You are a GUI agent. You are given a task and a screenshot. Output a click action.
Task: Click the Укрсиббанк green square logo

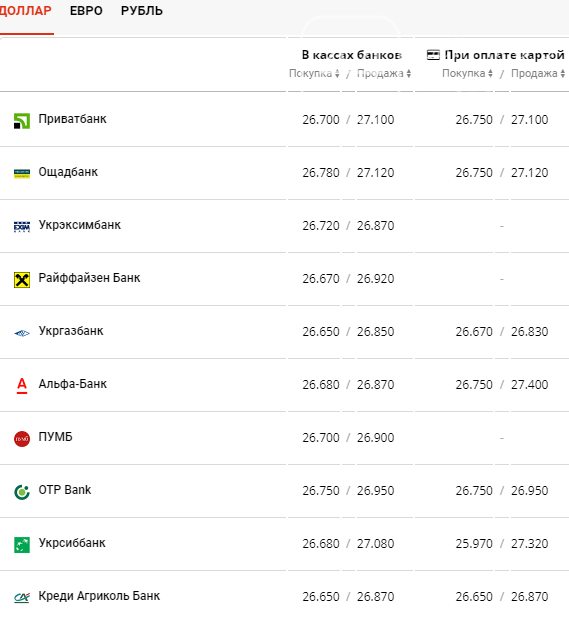pyautogui.click(x=22, y=545)
